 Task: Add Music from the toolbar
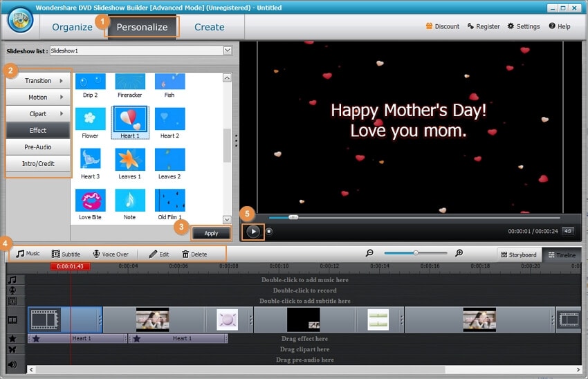(28, 254)
